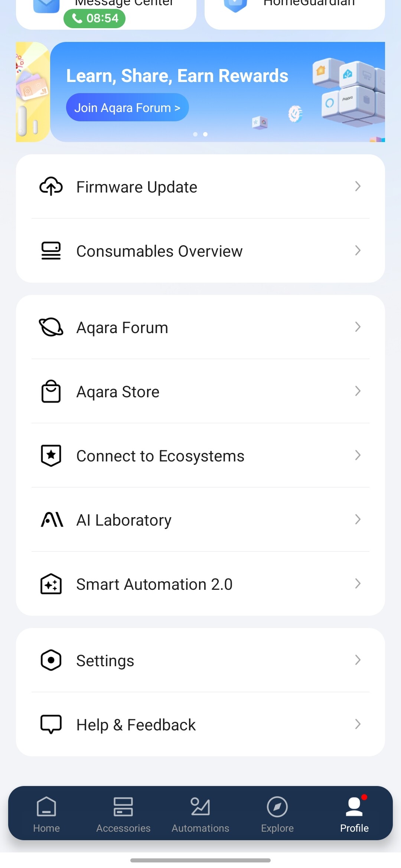
Task: Expand Firmware Update via its chevron
Action: (x=358, y=187)
